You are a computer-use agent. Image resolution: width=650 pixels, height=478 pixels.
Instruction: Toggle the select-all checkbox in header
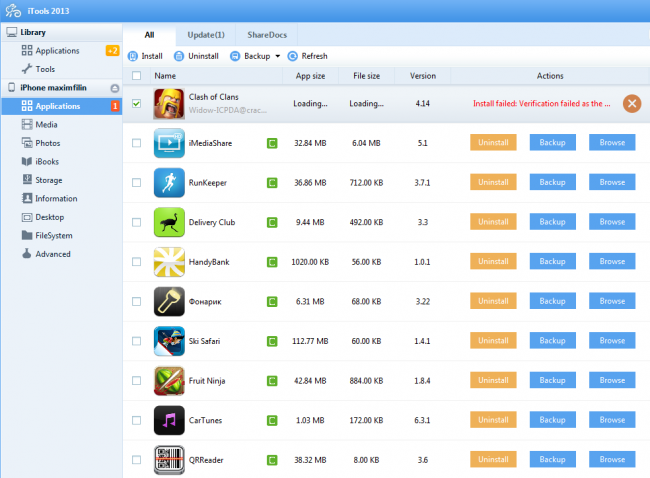point(136,76)
